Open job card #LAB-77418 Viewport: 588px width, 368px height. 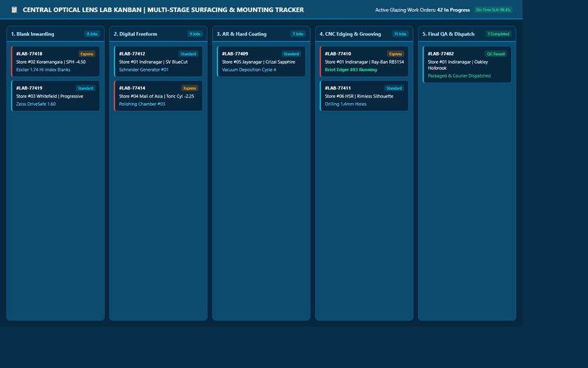click(x=55, y=62)
